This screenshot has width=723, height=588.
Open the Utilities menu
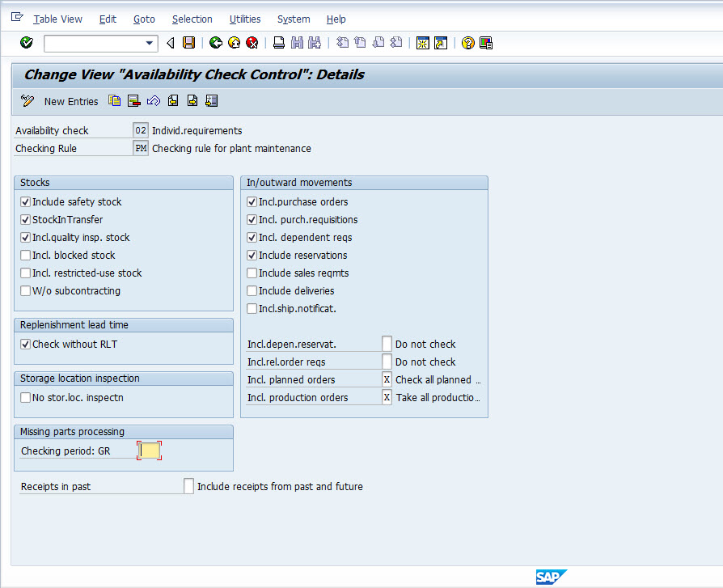(x=245, y=19)
